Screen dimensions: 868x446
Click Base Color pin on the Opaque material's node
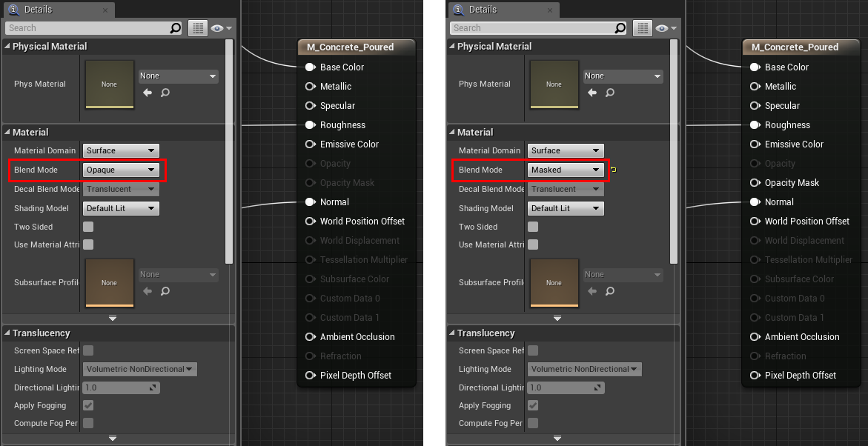coord(310,67)
